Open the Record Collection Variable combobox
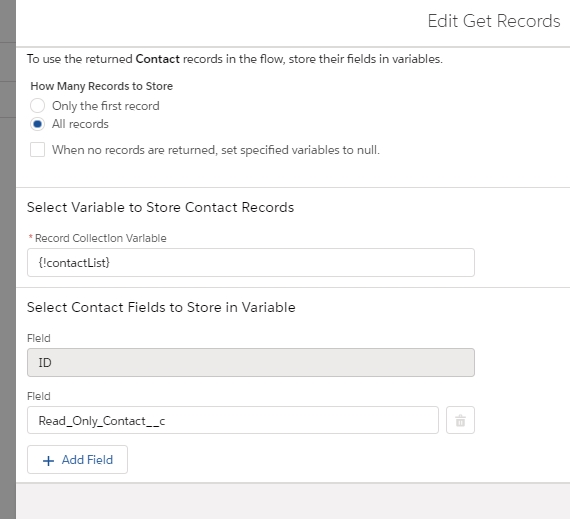This screenshot has width=570, height=519. (251, 262)
